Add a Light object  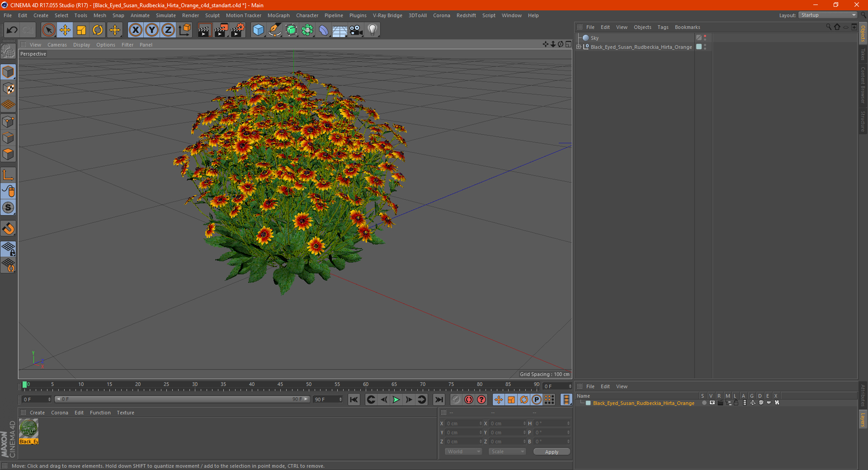tap(373, 30)
